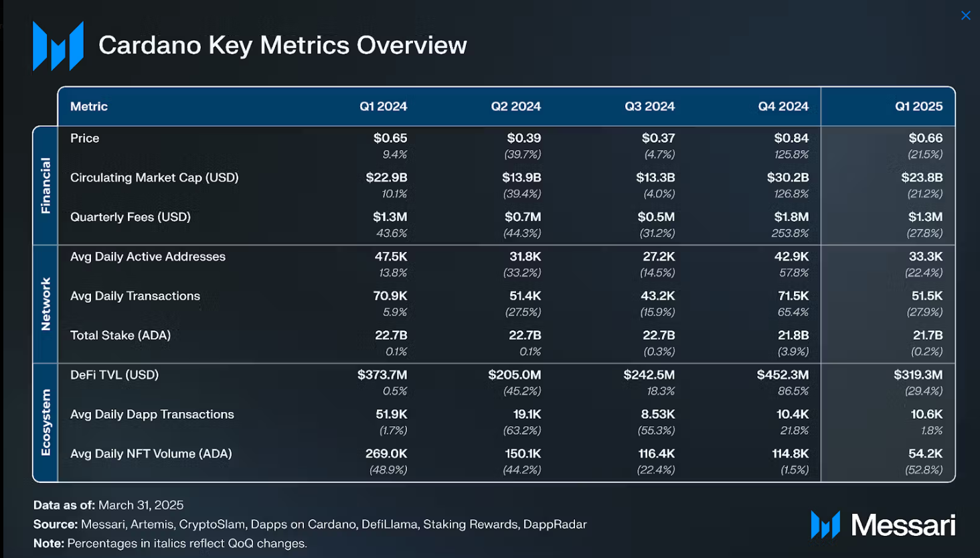Click the Circulating Market Cap (USD) row label
The height and width of the screenshot is (558, 980).
coord(154,178)
